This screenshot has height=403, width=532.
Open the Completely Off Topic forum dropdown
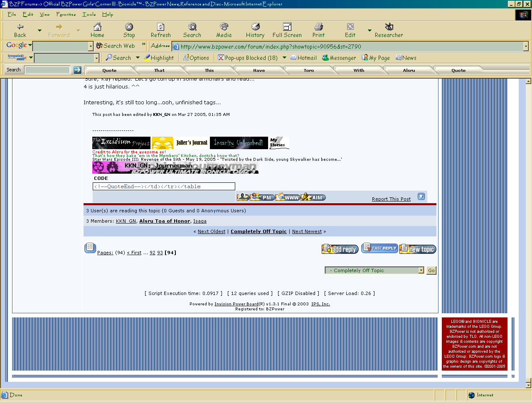tap(421, 270)
